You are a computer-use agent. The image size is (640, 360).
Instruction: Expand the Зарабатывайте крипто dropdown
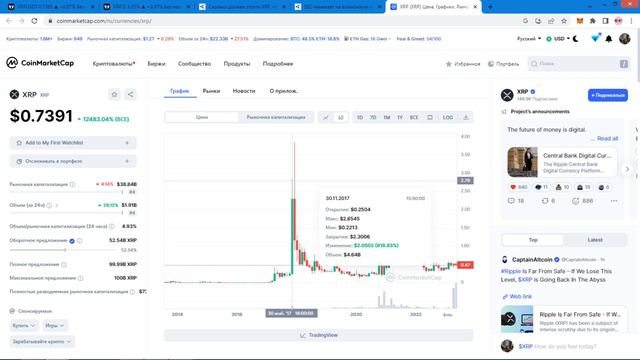pos(42,341)
